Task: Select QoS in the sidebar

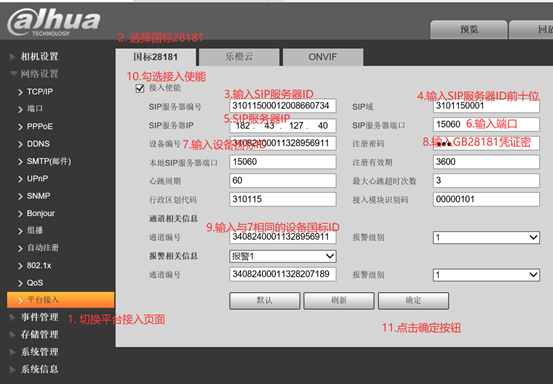Action: pyautogui.click(x=35, y=283)
